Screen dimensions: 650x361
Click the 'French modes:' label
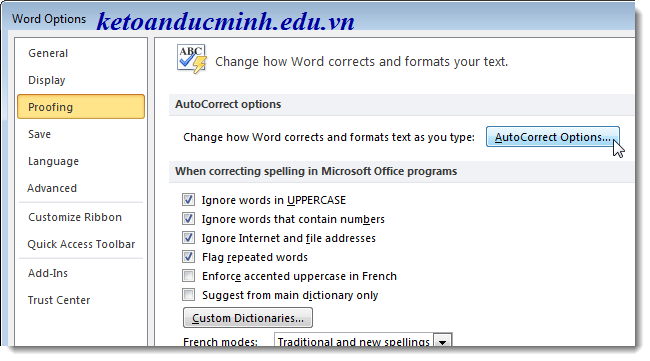coord(221,342)
